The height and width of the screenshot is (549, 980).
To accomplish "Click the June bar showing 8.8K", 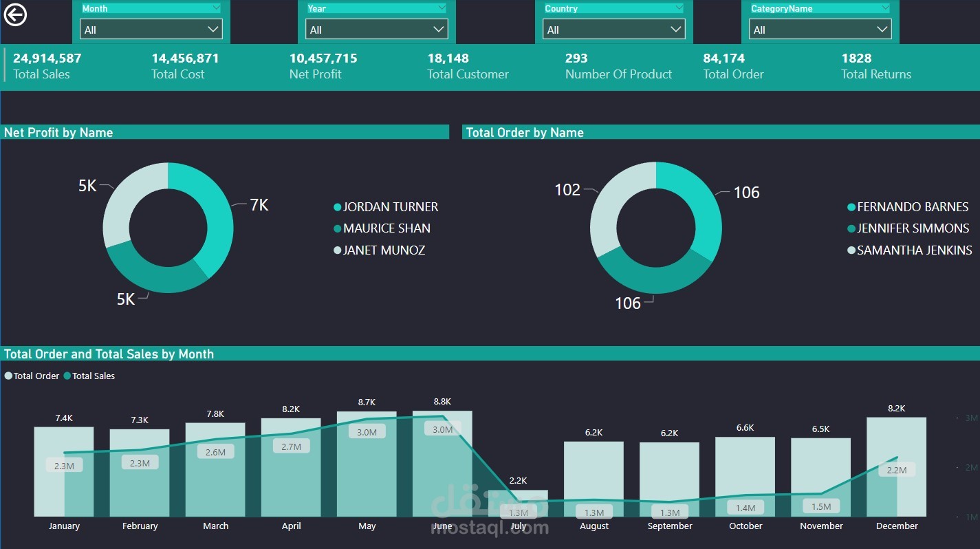I will 442,463.
